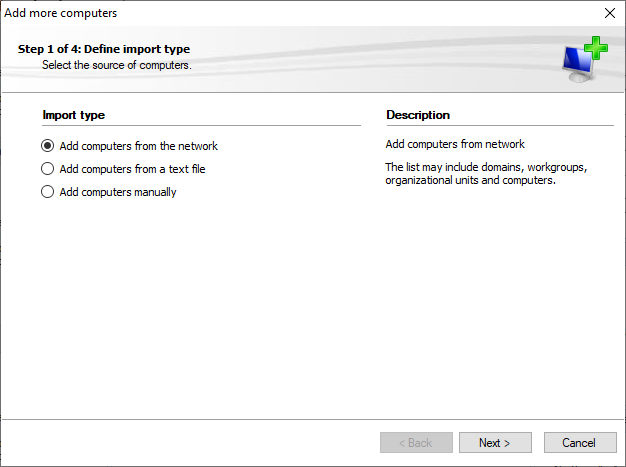Viewport: 626px width, 467px height.
Task: Click the Import type section heading
Action: click(x=73, y=115)
